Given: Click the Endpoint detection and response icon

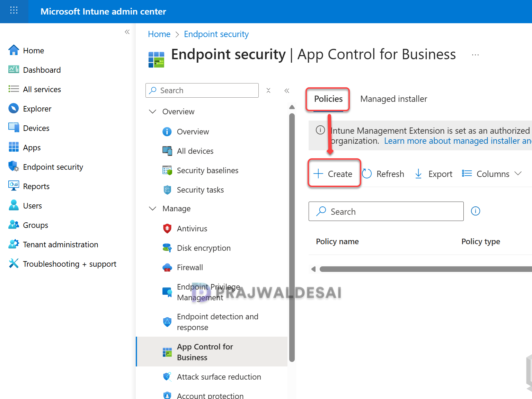Looking at the screenshot, I should pyautogui.click(x=167, y=322).
